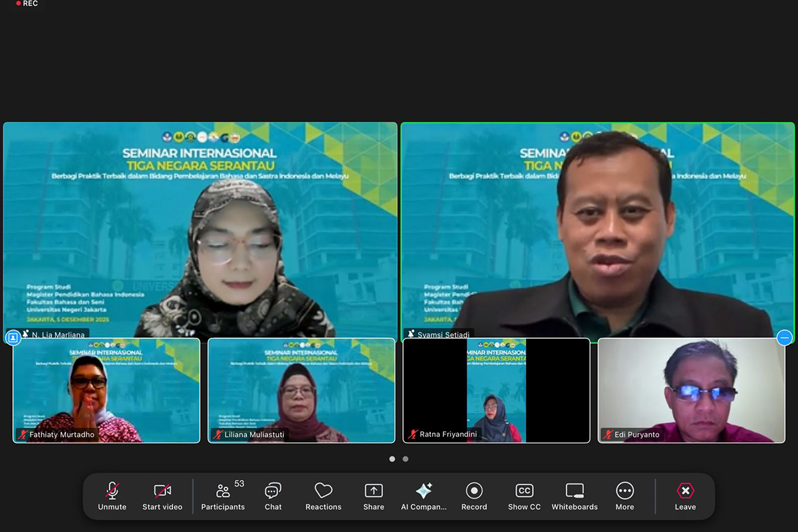This screenshot has height=532, width=798.
Task: Open the Chat panel
Action: pyautogui.click(x=273, y=496)
